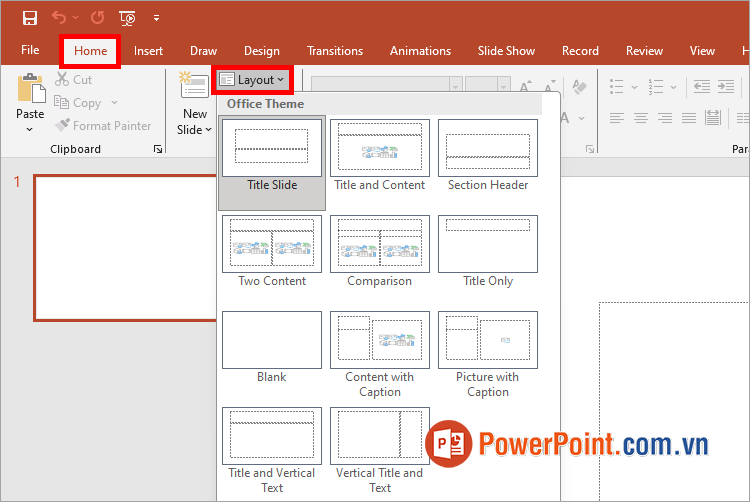Choose Picture with Caption layout

click(x=488, y=355)
